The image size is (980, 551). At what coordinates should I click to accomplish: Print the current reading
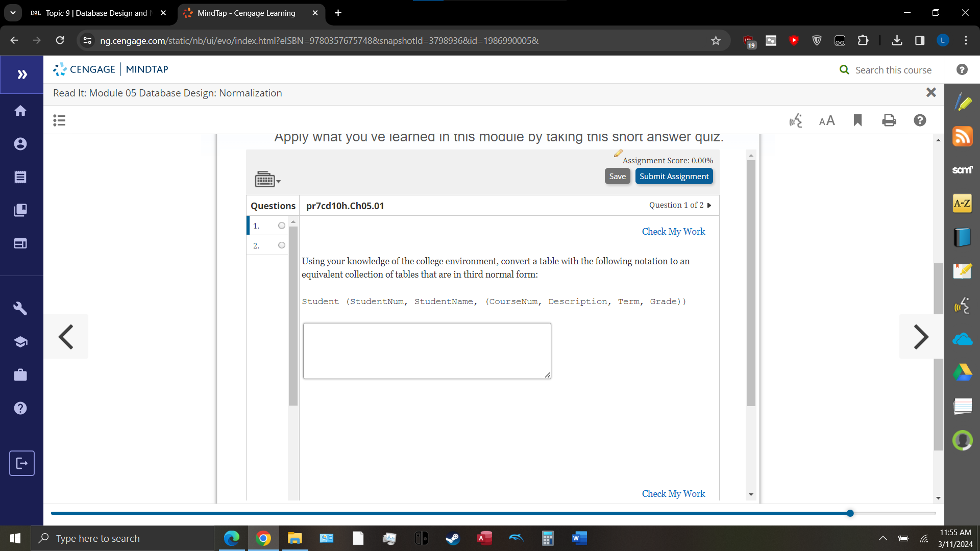889,120
